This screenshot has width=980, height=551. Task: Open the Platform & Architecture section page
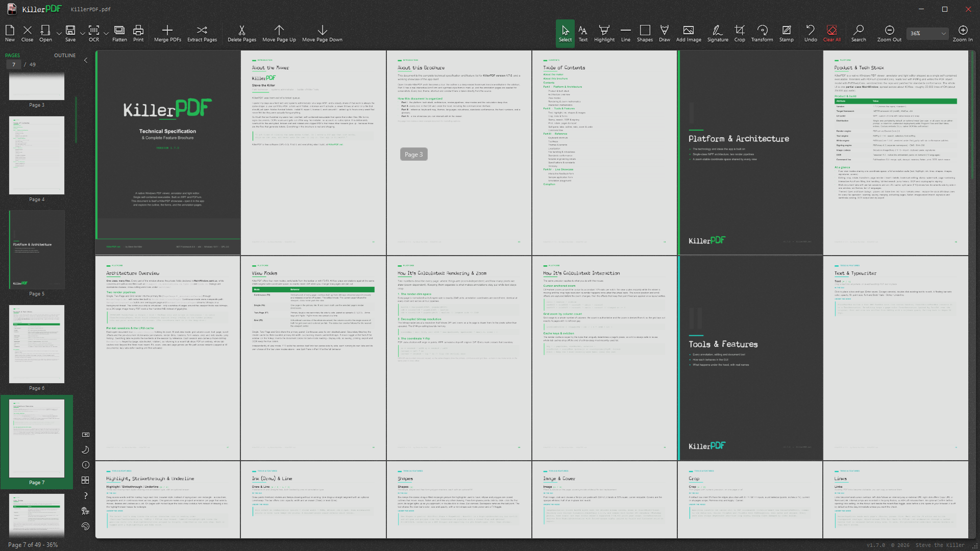click(x=750, y=153)
